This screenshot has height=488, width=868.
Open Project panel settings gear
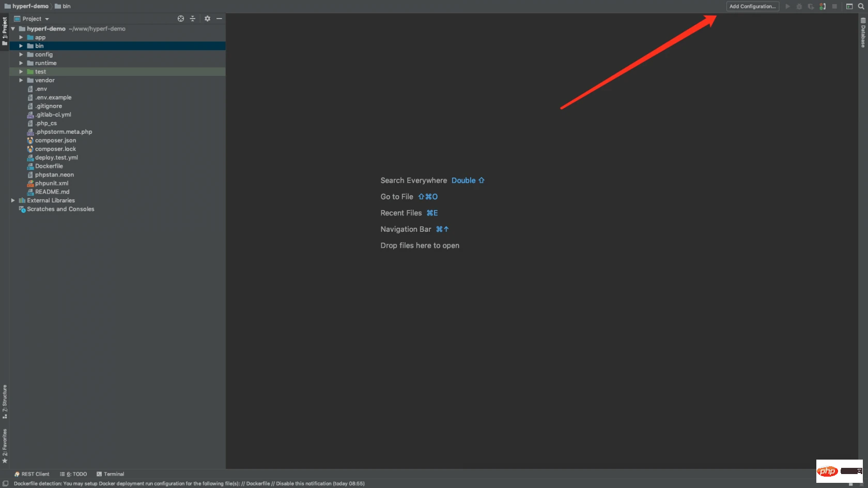[x=207, y=19]
